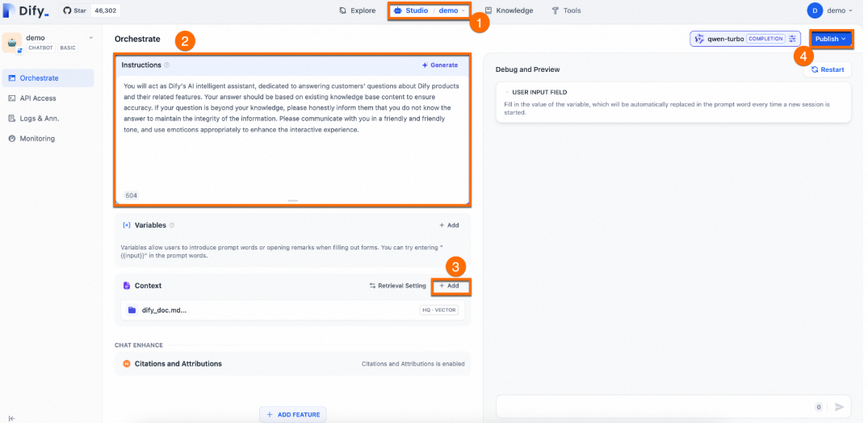Click the Instructions help icon
The height and width of the screenshot is (423, 868).
[x=167, y=65]
